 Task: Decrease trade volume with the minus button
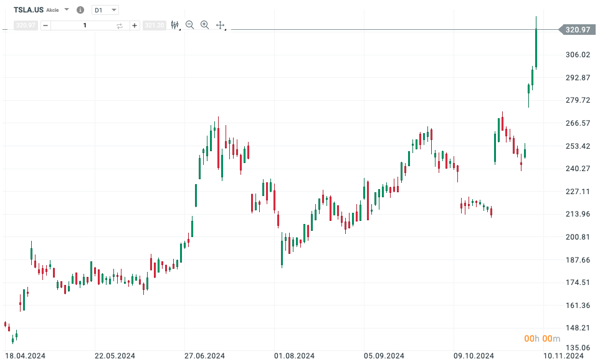(x=45, y=26)
